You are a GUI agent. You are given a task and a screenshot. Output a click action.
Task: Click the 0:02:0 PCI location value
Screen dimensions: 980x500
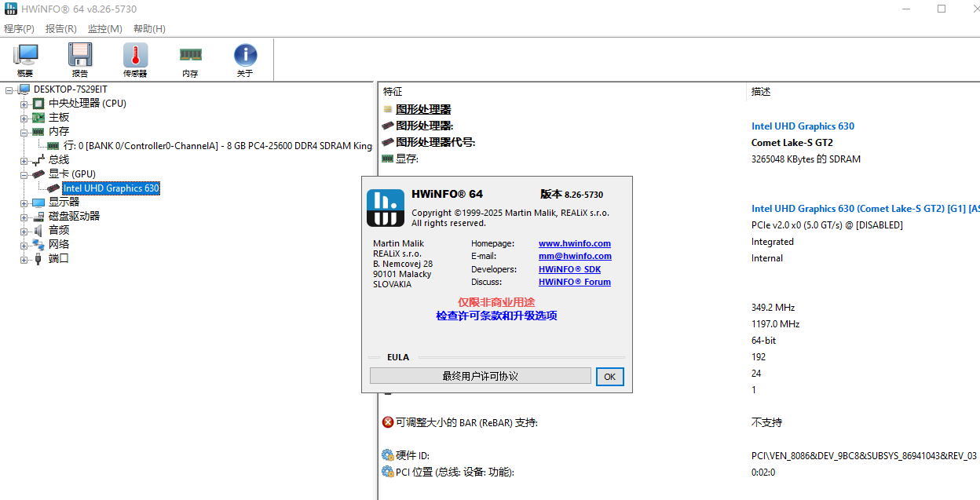pos(763,472)
